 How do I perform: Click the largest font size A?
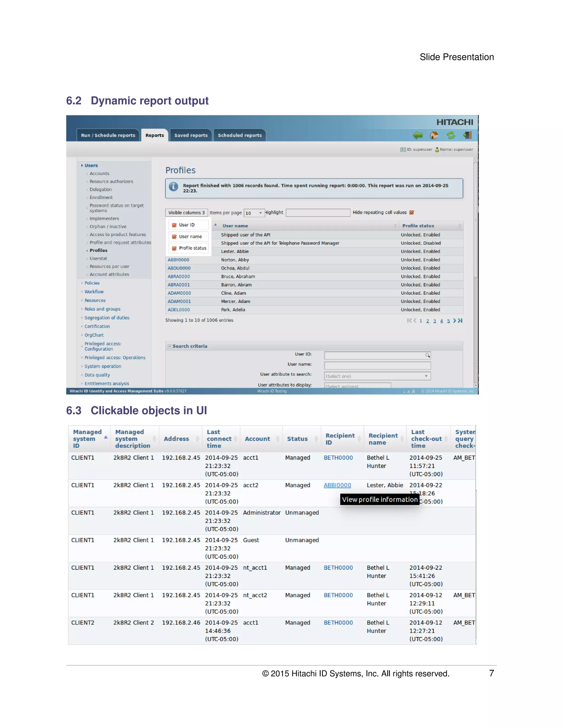pyautogui.click(x=413, y=391)
